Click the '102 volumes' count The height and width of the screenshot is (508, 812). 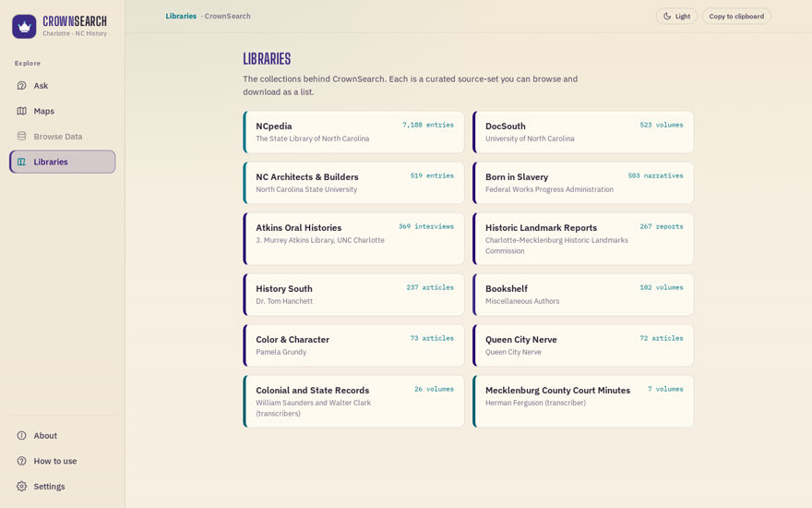click(662, 287)
